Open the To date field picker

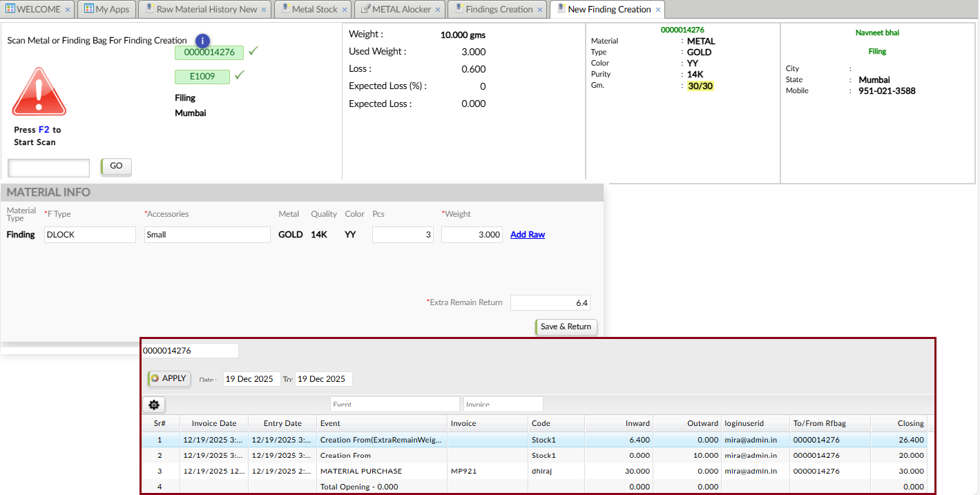pyautogui.click(x=323, y=379)
